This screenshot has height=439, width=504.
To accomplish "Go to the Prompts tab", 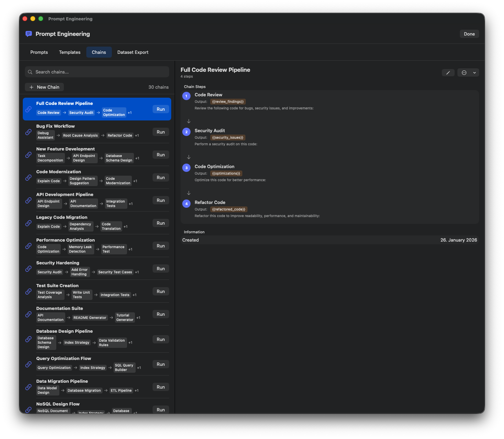I will tap(39, 52).
